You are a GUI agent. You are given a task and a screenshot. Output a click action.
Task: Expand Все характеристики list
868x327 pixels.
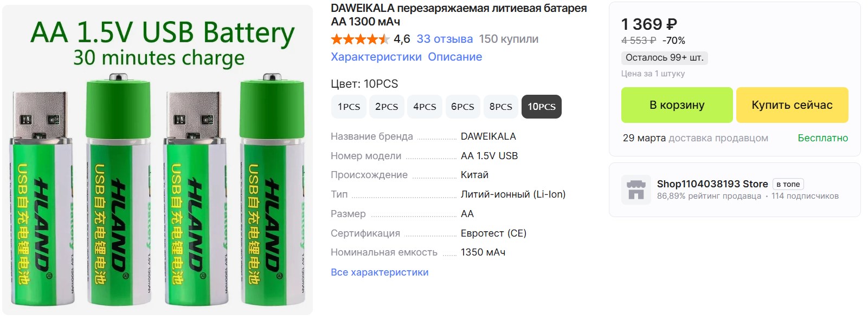click(380, 272)
